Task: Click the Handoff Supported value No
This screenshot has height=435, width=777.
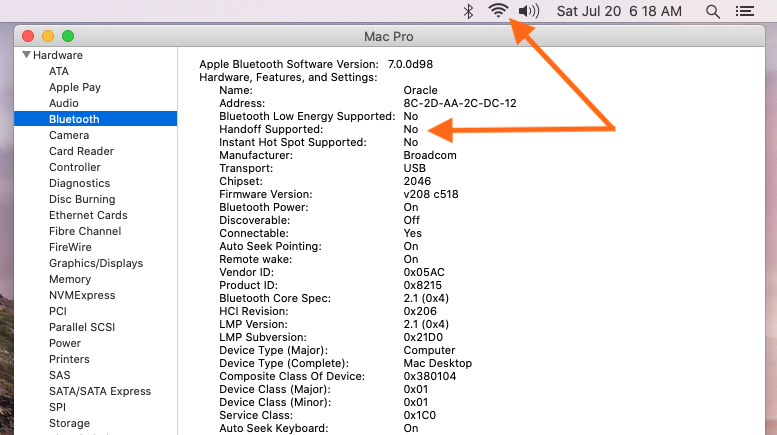Action: 411,129
